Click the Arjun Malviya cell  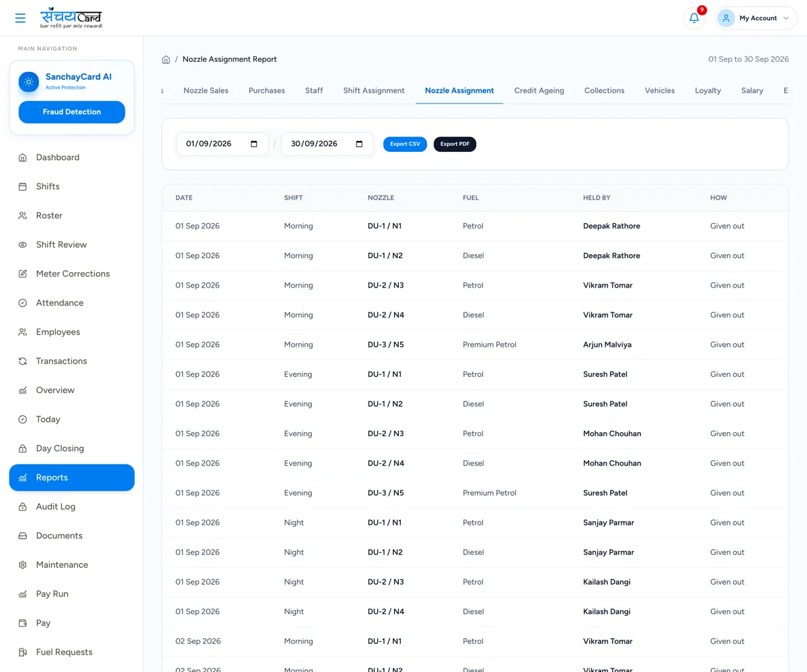click(607, 345)
